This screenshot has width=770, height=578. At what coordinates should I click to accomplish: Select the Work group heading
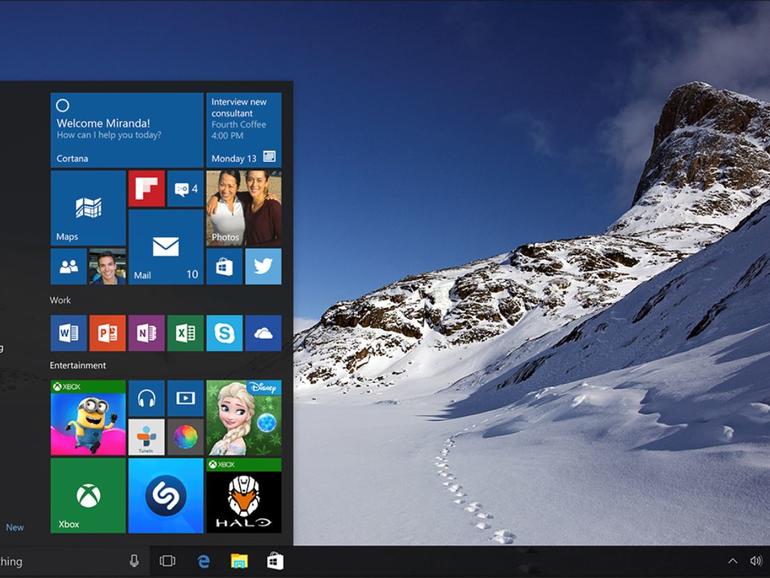coord(60,300)
